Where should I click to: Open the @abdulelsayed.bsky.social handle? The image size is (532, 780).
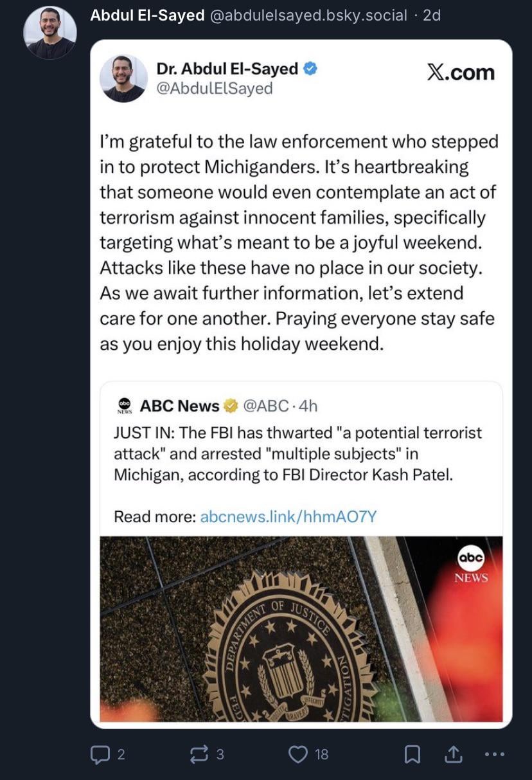pyautogui.click(x=308, y=15)
